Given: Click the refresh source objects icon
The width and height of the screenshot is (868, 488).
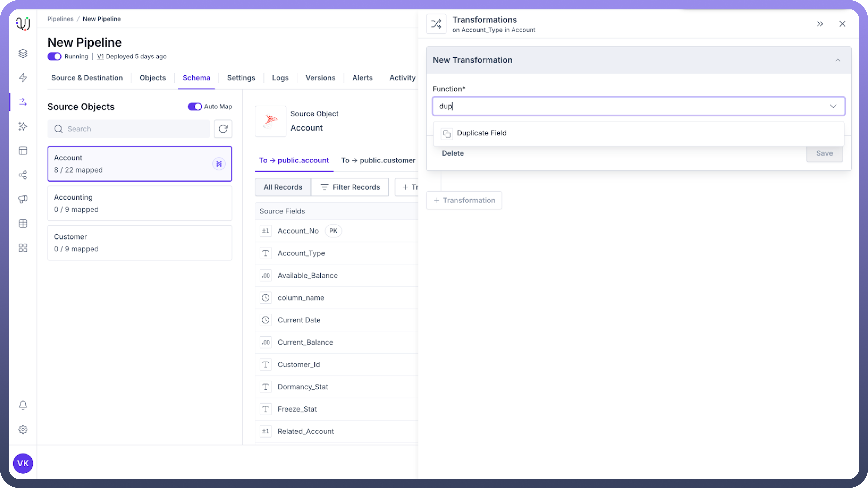Looking at the screenshot, I should pos(223,129).
